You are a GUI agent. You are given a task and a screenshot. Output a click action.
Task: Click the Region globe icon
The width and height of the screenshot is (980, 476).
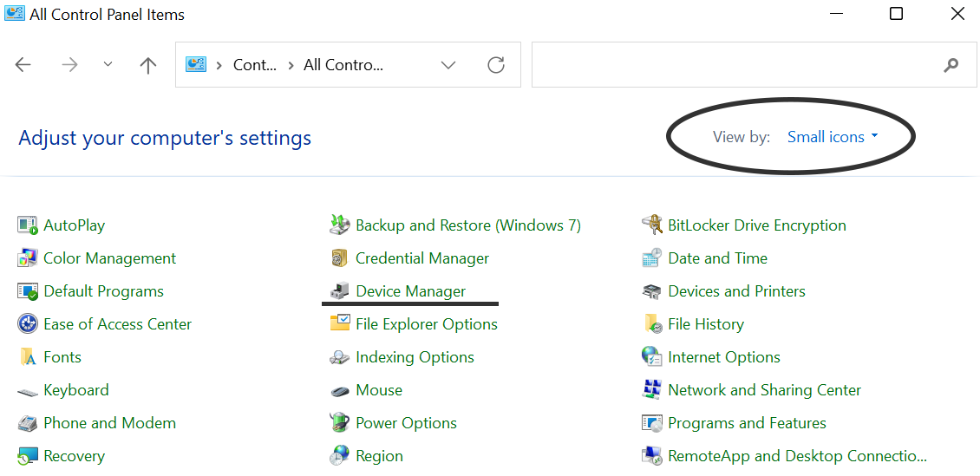point(339,456)
